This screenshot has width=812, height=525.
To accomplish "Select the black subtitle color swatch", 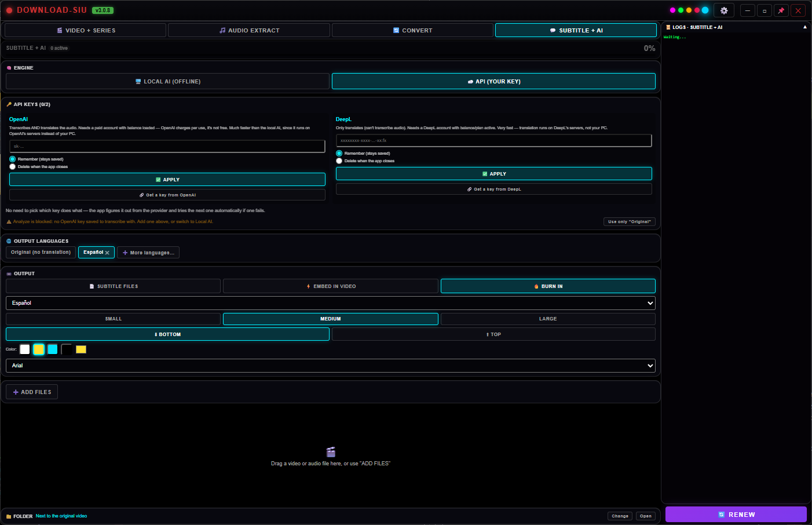I will [67, 349].
